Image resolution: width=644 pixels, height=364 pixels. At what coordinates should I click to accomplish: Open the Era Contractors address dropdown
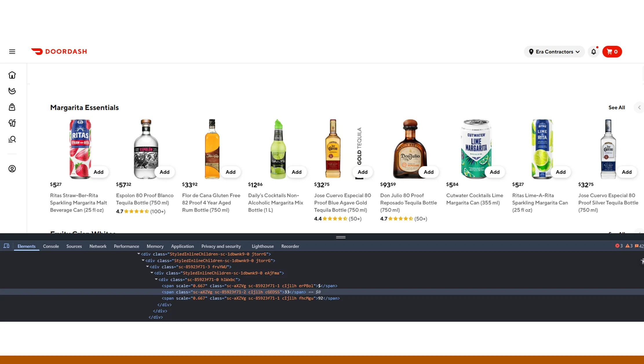554,52
